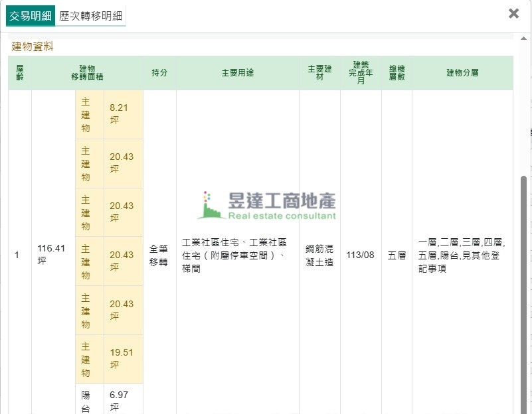532x414 pixels.
Task: Click the 116.41 坪 total area cell
Action: click(x=52, y=254)
